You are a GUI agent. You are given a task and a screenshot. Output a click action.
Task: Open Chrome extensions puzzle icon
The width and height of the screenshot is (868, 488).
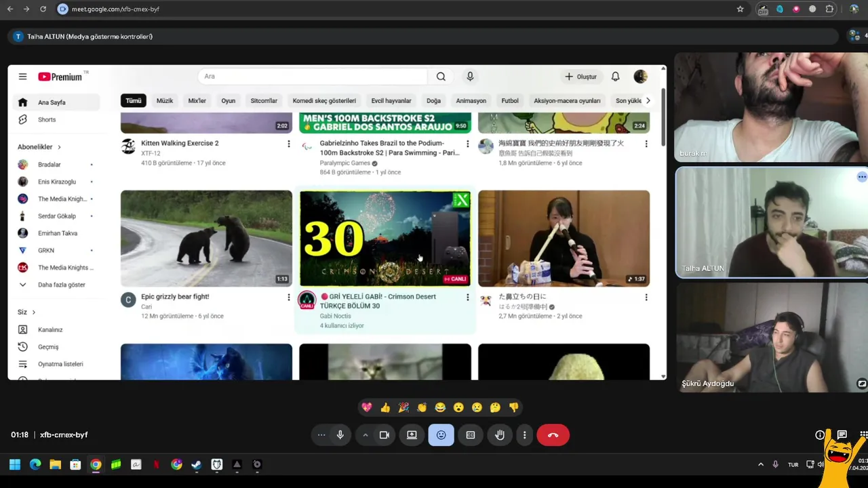click(x=829, y=9)
